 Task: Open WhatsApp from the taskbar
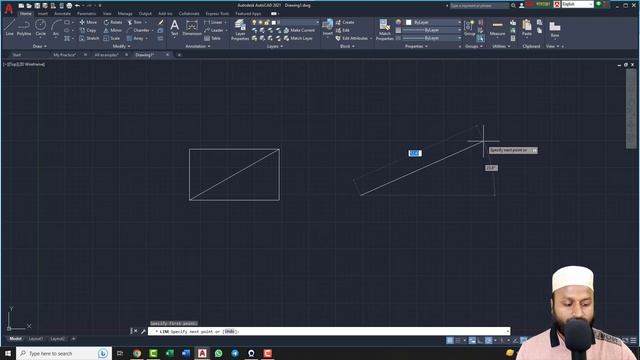coord(218,353)
